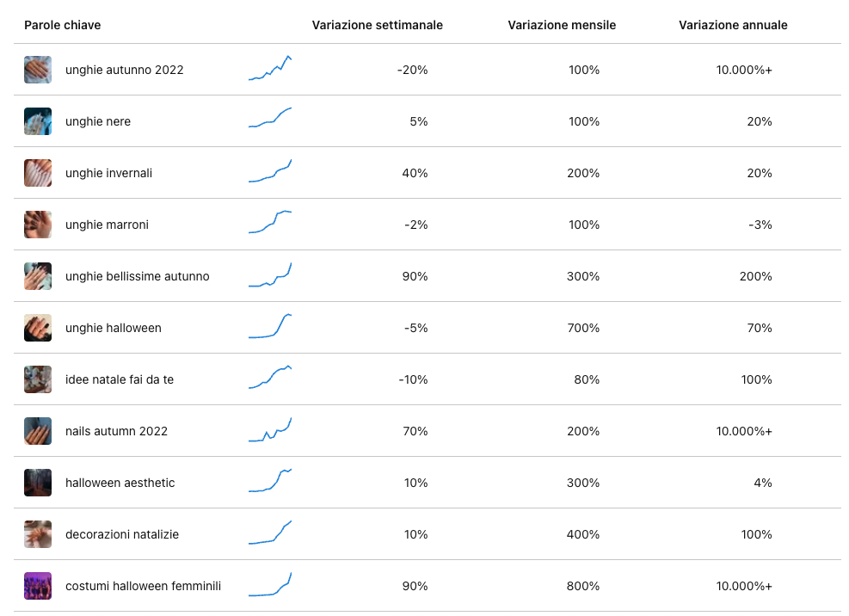Select the costumi halloween femminili thumbnail
The height and width of the screenshot is (616, 849).
pyautogui.click(x=38, y=586)
